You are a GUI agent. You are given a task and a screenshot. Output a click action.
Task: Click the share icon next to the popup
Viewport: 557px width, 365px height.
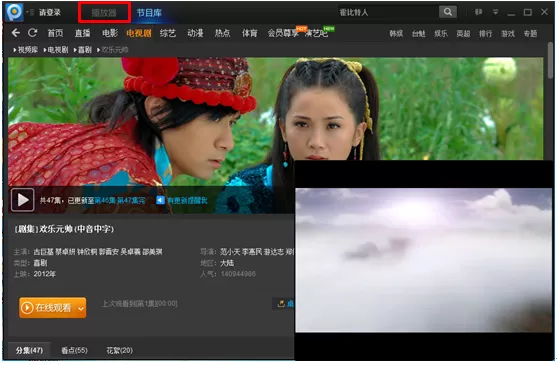coord(281,304)
